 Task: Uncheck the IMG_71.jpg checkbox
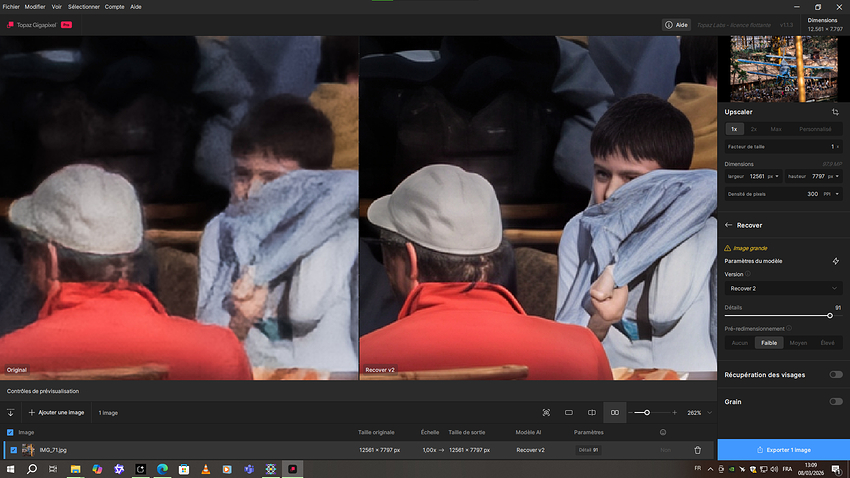(x=11, y=450)
